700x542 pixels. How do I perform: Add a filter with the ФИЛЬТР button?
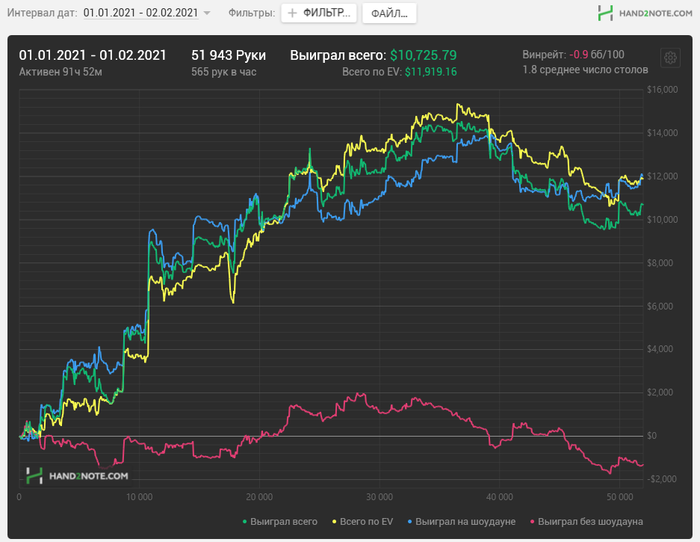(x=319, y=13)
